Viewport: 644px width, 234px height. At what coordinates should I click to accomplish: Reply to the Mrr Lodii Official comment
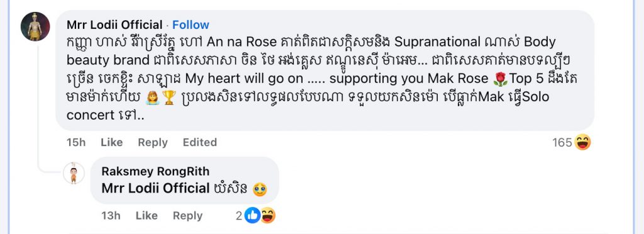[x=153, y=142]
